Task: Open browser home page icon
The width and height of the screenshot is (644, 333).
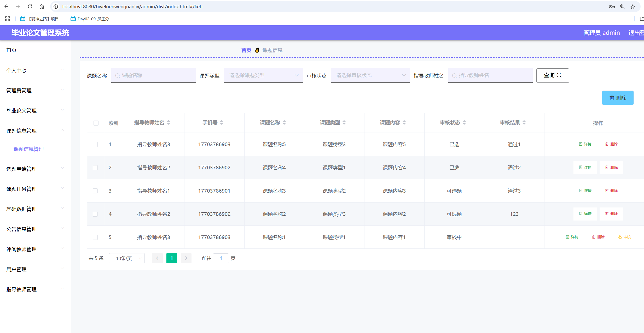Action: [x=42, y=7]
